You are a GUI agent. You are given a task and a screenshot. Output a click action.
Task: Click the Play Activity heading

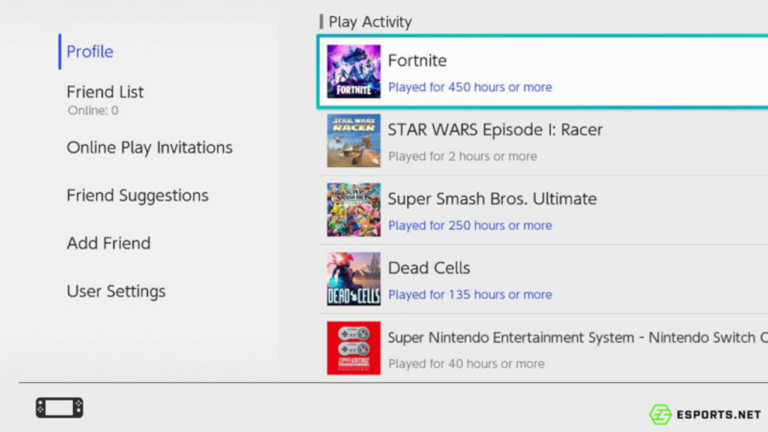click(370, 22)
